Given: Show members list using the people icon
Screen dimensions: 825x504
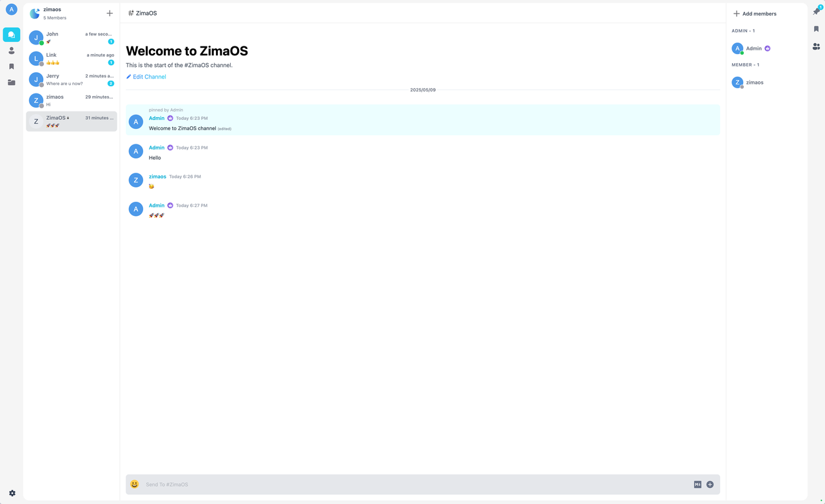Looking at the screenshot, I should (x=815, y=46).
